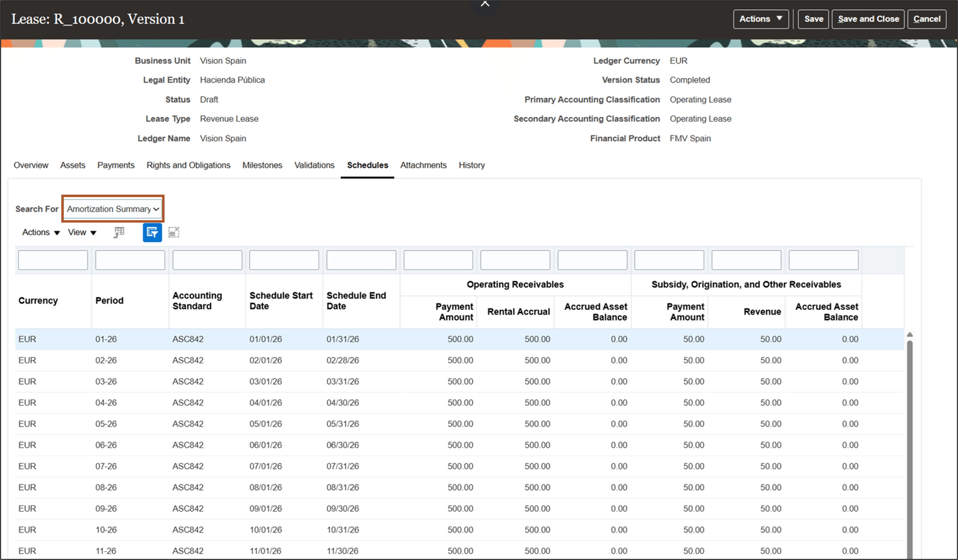
Task: Open the top-right Actions menu
Action: (760, 19)
